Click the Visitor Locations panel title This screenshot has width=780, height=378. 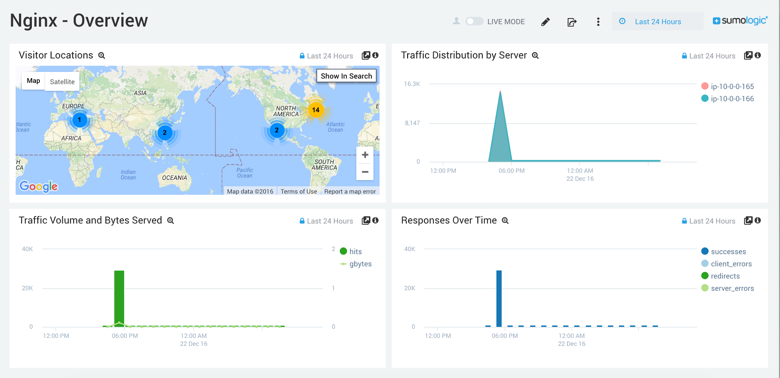56,55
